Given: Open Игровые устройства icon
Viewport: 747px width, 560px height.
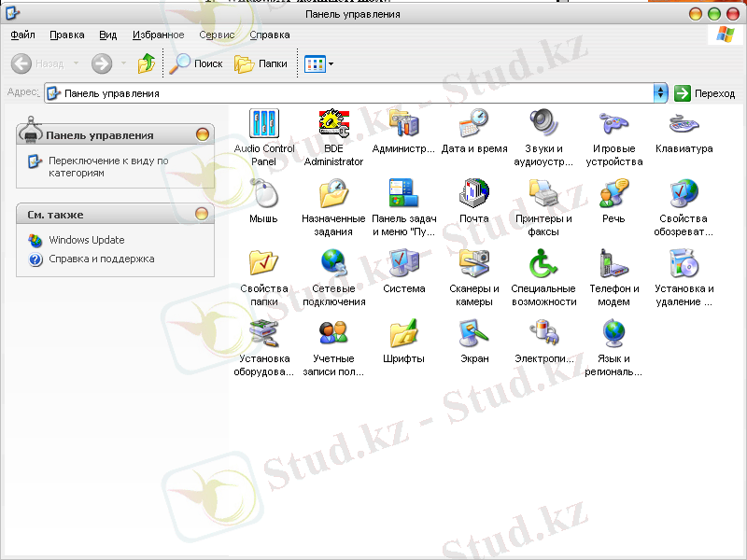Looking at the screenshot, I should 613,124.
